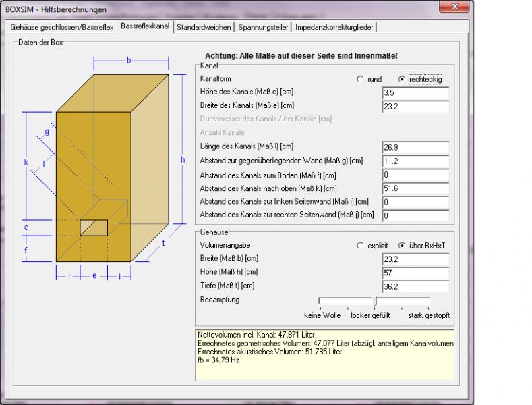
Task: Edit Abstand zur gegenüberliegenden Wand field
Action: coord(415,161)
